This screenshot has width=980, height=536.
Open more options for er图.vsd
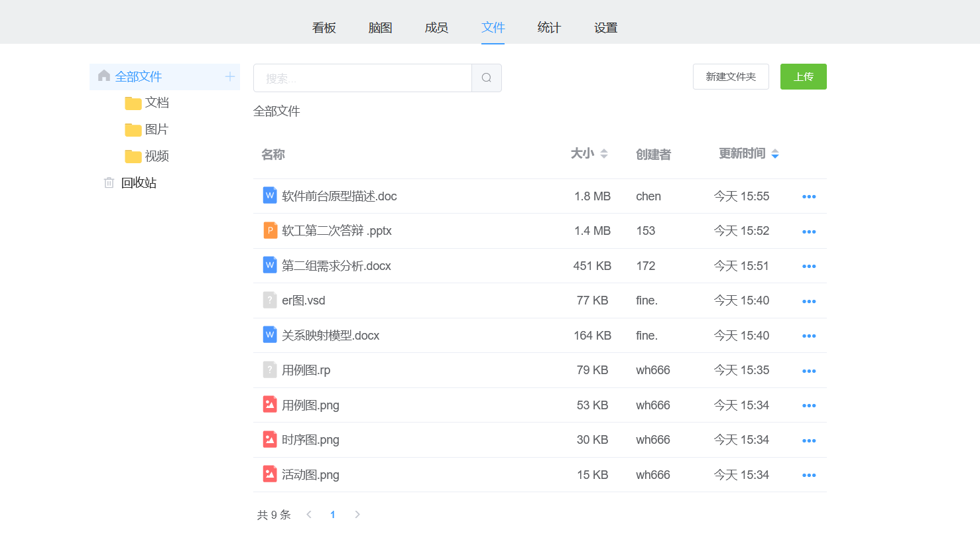(809, 301)
